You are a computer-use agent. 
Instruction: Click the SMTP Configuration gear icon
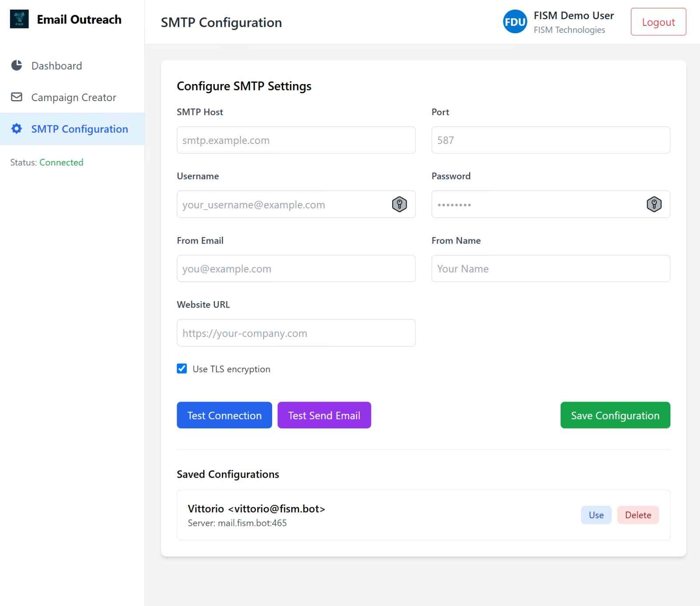pyautogui.click(x=17, y=129)
